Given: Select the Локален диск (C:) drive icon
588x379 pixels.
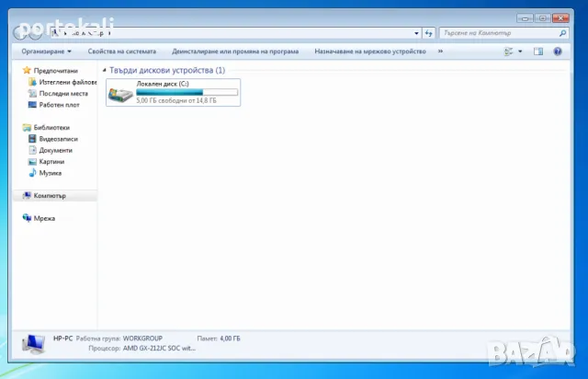Looking at the screenshot, I should coord(120,95).
